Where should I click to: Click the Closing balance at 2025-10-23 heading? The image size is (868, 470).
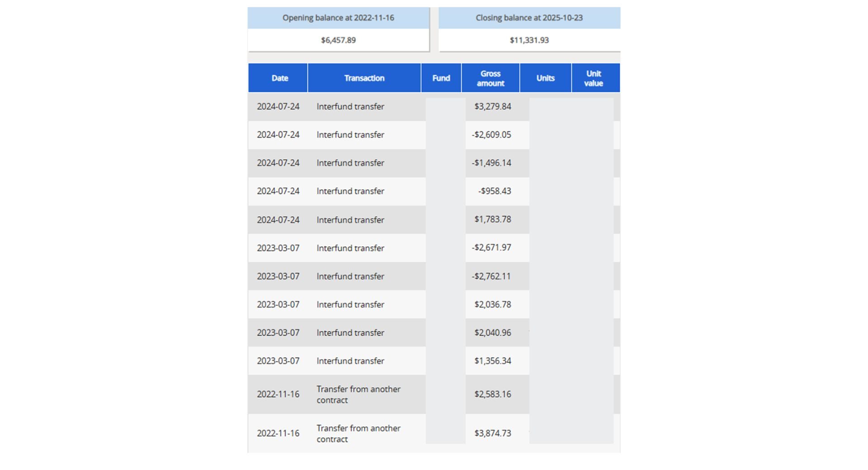pos(529,18)
